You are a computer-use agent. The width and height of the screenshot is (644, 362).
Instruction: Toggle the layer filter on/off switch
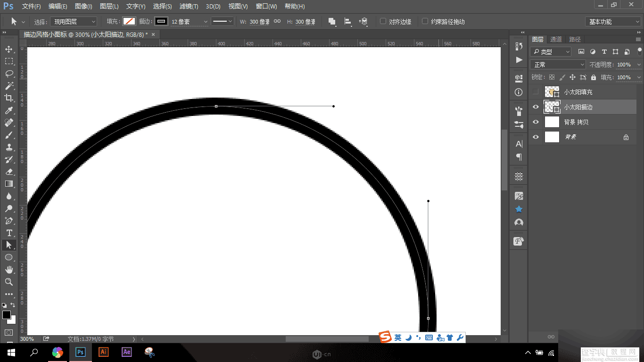(640, 51)
